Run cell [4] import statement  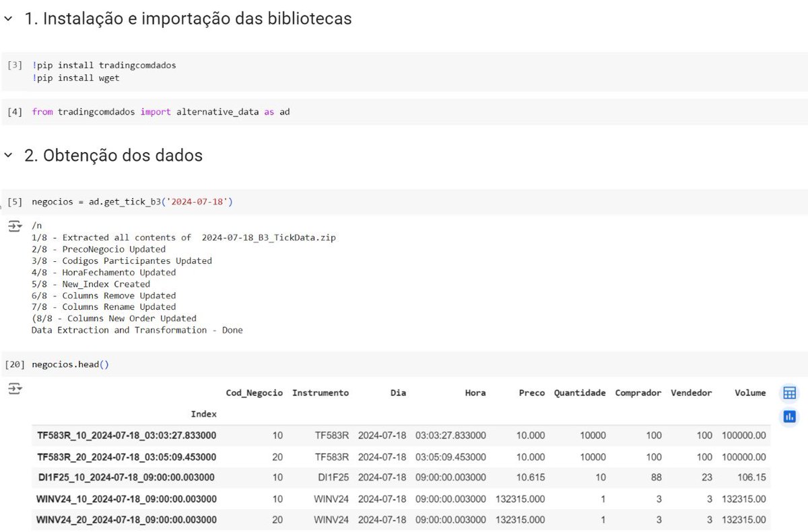15,112
